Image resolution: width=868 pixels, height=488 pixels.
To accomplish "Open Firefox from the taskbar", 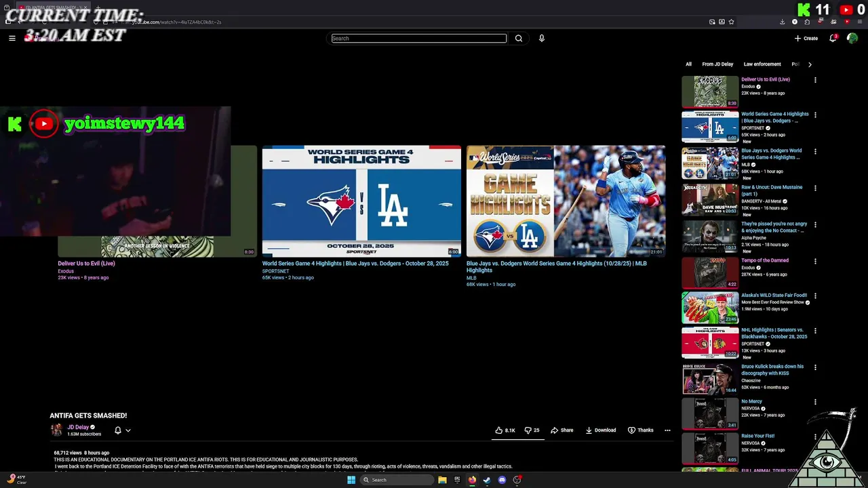I will coord(472,480).
